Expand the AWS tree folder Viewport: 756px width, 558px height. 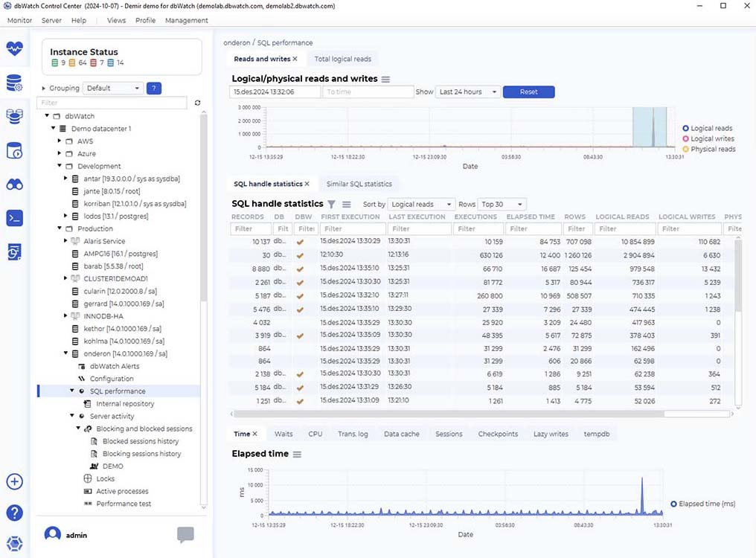pyautogui.click(x=60, y=141)
